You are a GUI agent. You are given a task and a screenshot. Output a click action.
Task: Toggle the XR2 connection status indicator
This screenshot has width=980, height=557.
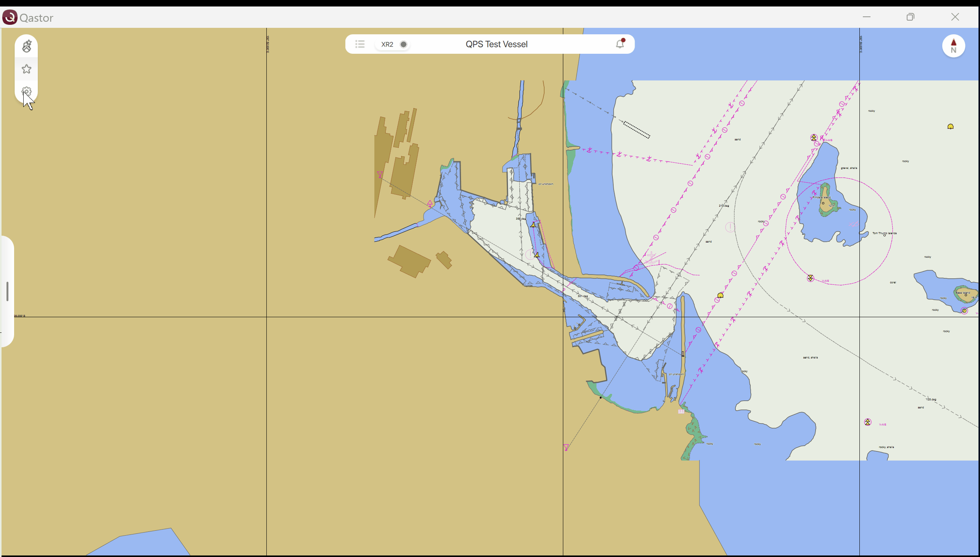(403, 44)
